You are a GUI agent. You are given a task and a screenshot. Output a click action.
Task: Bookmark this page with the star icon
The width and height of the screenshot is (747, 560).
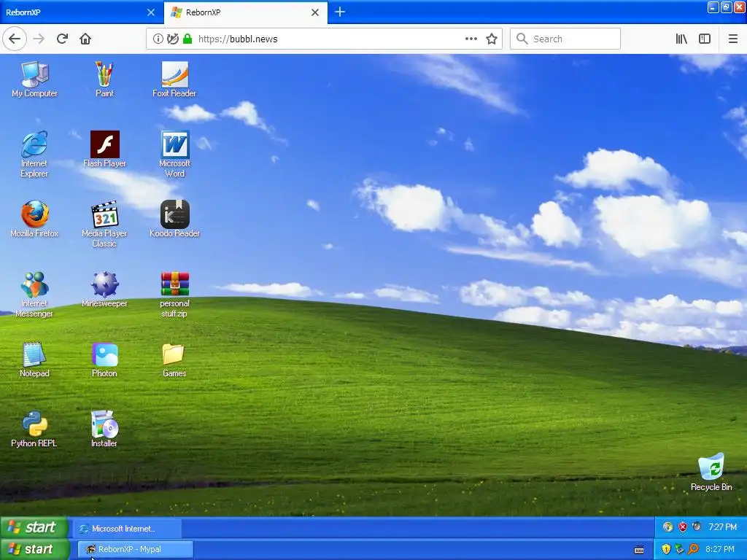492,39
